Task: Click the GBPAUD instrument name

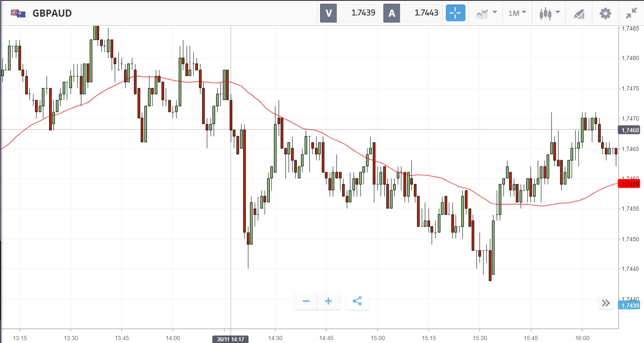Action: pos(52,13)
